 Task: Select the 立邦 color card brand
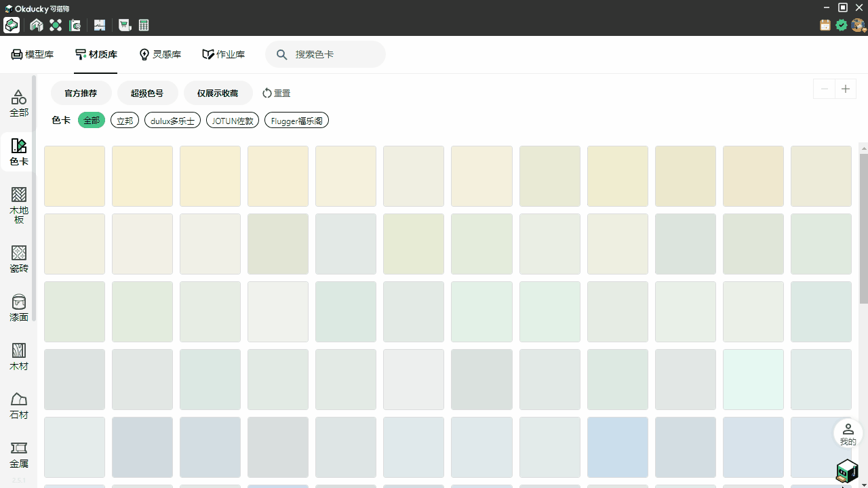[125, 121]
